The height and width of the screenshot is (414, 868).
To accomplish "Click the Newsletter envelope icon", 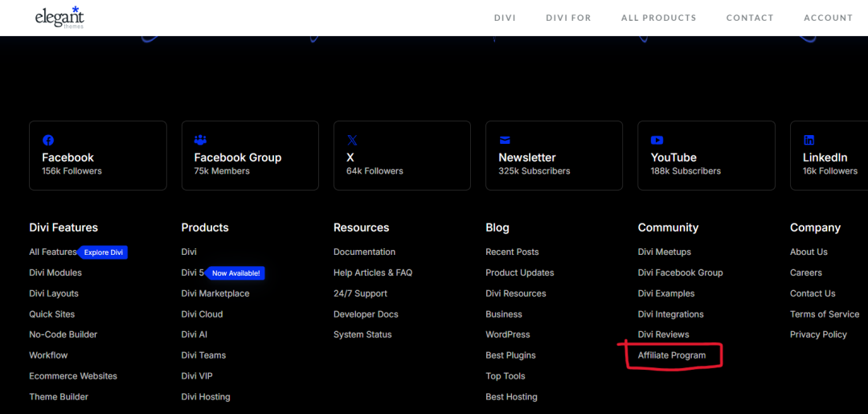I will click(x=505, y=140).
